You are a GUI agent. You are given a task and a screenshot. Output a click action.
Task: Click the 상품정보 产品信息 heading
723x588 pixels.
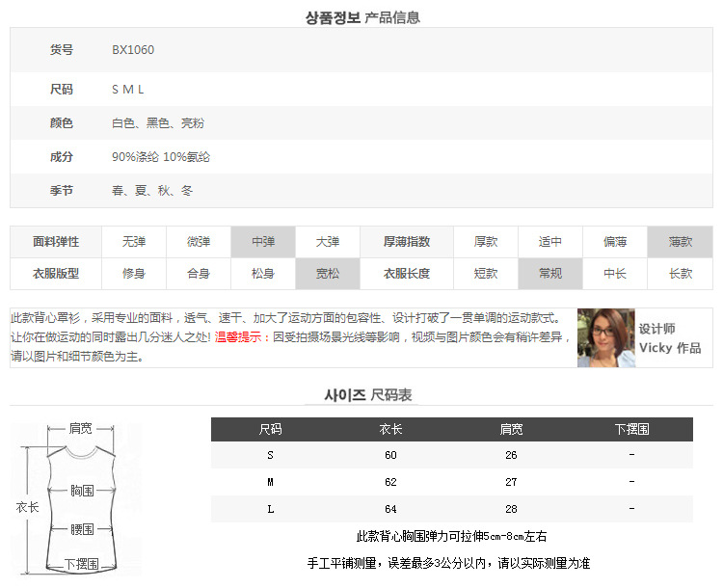point(362,17)
